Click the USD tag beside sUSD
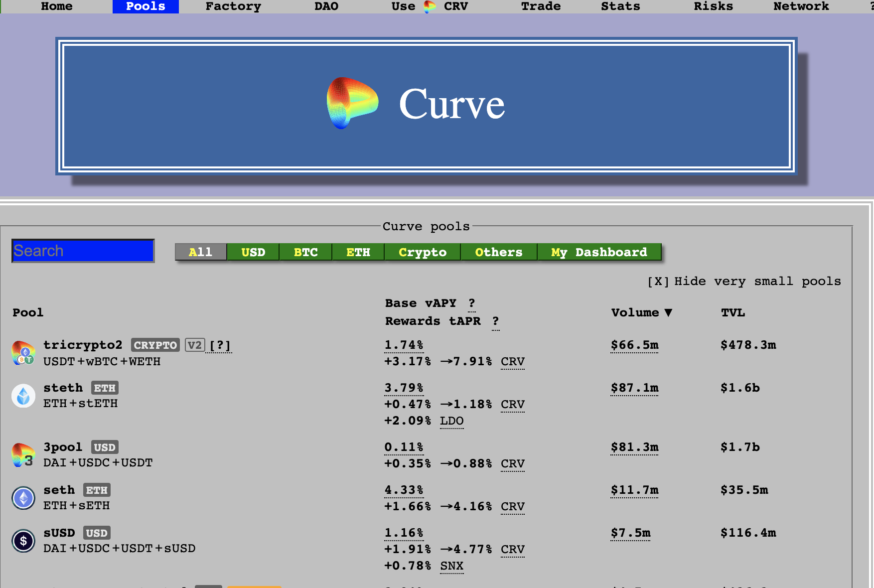This screenshot has height=588, width=874. 97,533
